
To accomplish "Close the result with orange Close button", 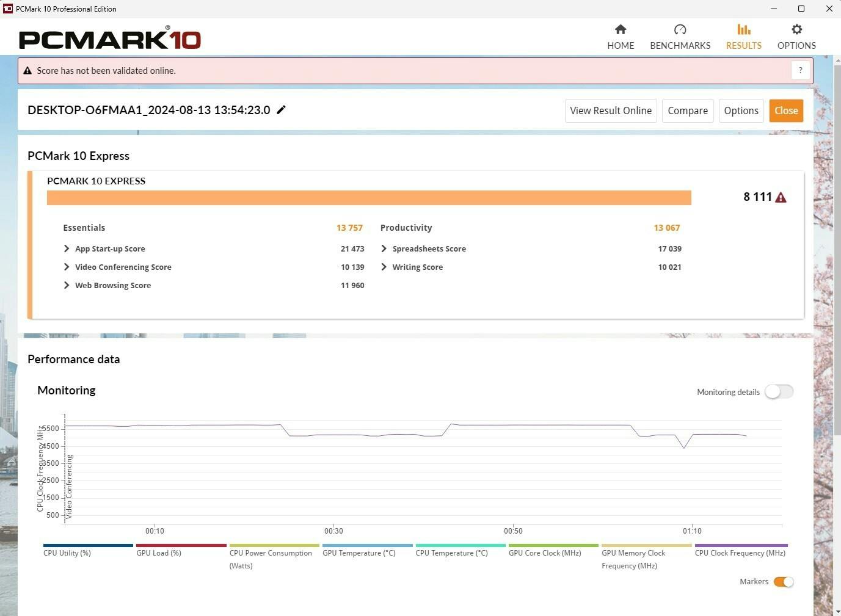I will [x=786, y=111].
